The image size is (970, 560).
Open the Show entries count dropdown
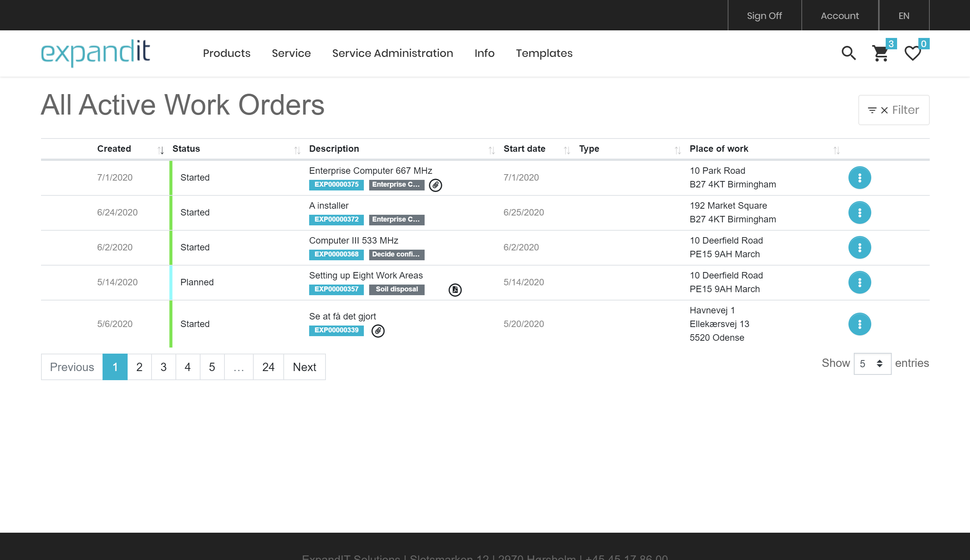click(x=872, y=363)
